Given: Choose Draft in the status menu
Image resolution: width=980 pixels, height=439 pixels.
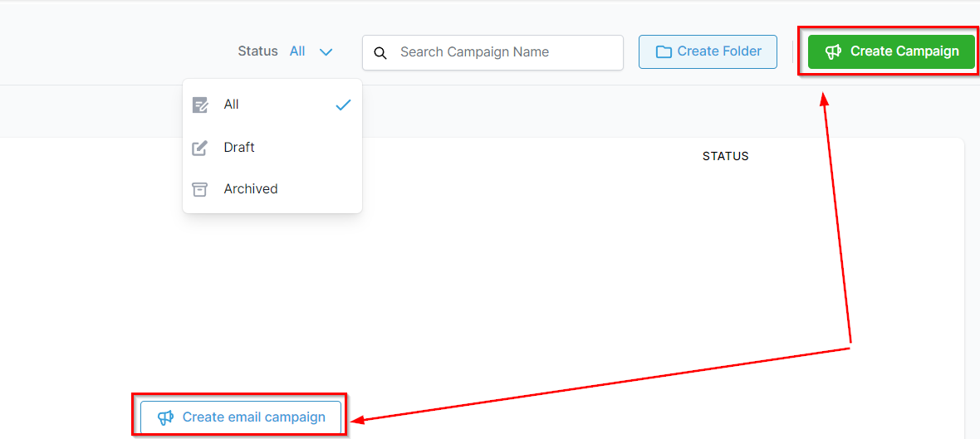Looking at the screenshot, I should click(272, 148).
